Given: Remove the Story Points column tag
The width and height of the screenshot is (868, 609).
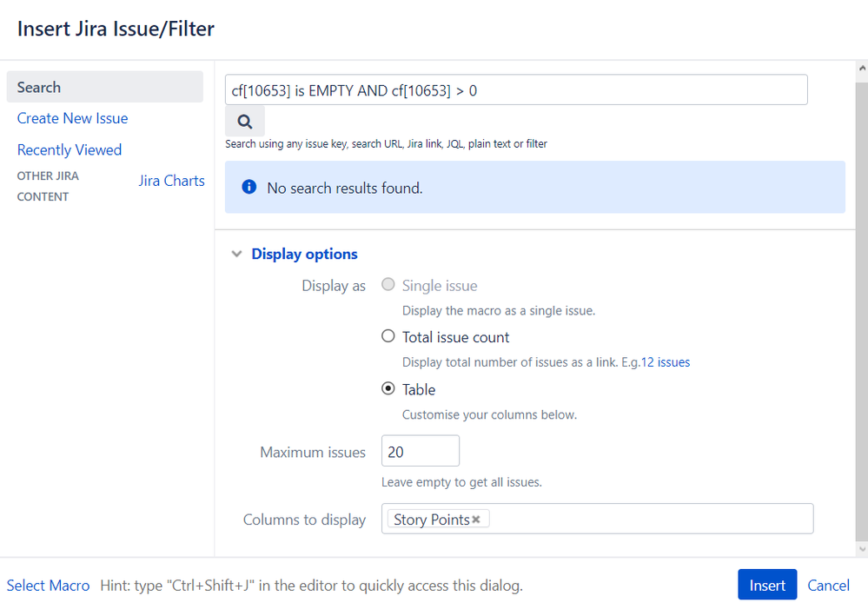Looking at the screenshot, I should click(x=476, y=519).
